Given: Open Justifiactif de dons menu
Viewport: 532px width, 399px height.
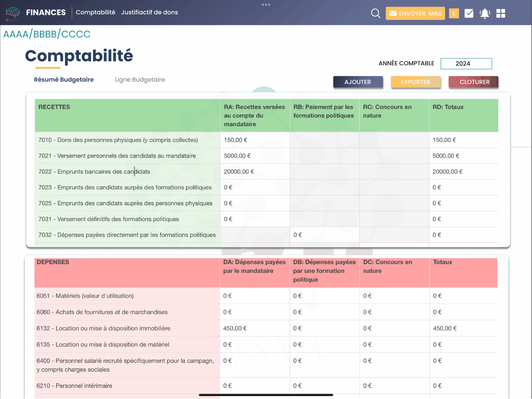Looking at the screenshot, I should pos(149,12).
